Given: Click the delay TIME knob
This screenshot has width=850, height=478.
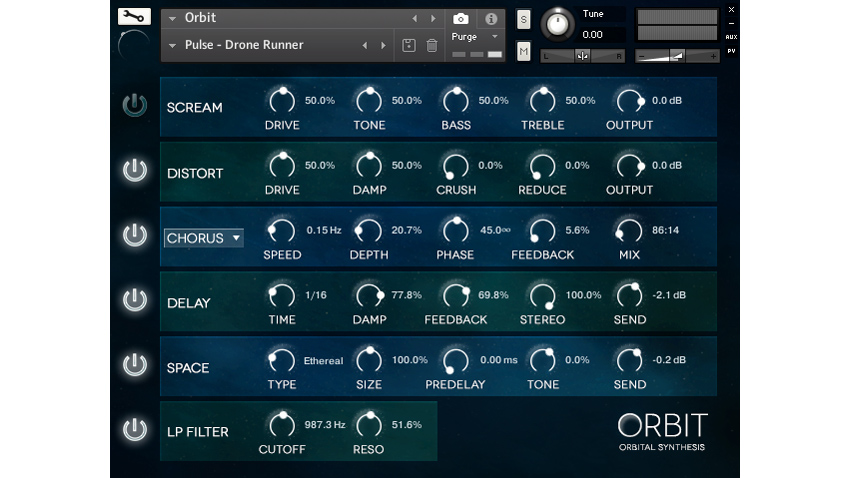Looking at the screenshot, I should 282,295.
